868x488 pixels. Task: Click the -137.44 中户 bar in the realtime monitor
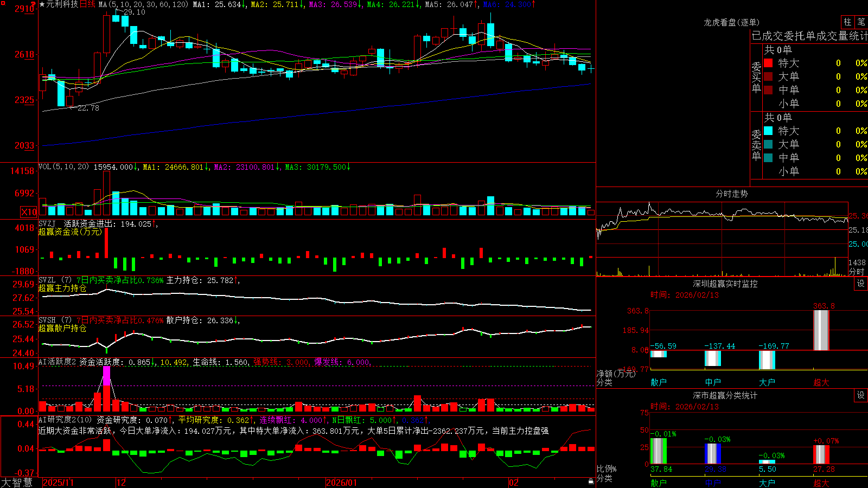(713, 358)
